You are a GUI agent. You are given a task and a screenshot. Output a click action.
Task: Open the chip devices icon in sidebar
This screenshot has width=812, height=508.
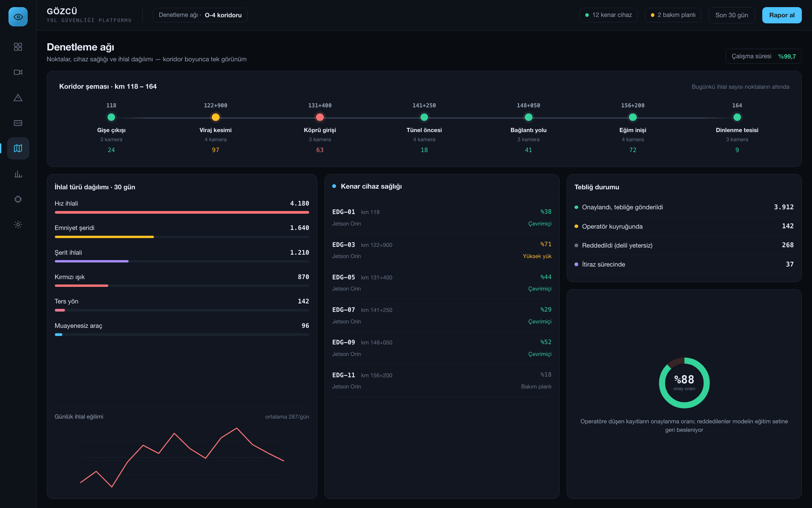click(18, 199)
